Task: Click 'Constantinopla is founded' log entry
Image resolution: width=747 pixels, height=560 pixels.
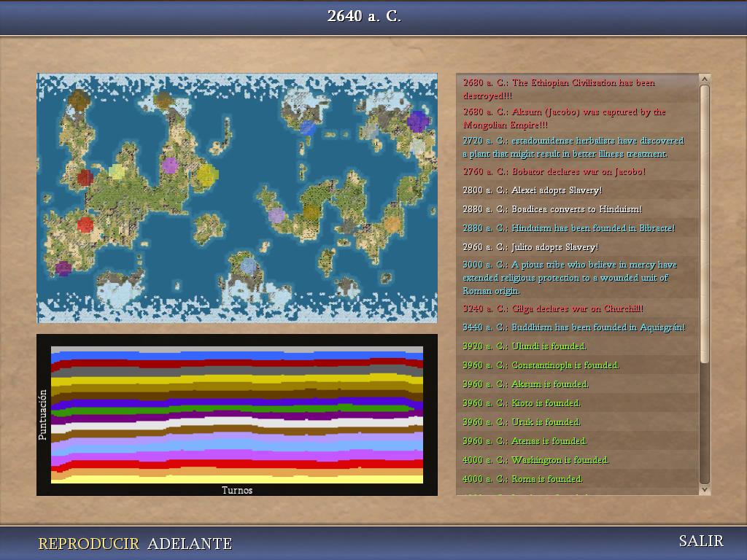Action: [541, 365]
